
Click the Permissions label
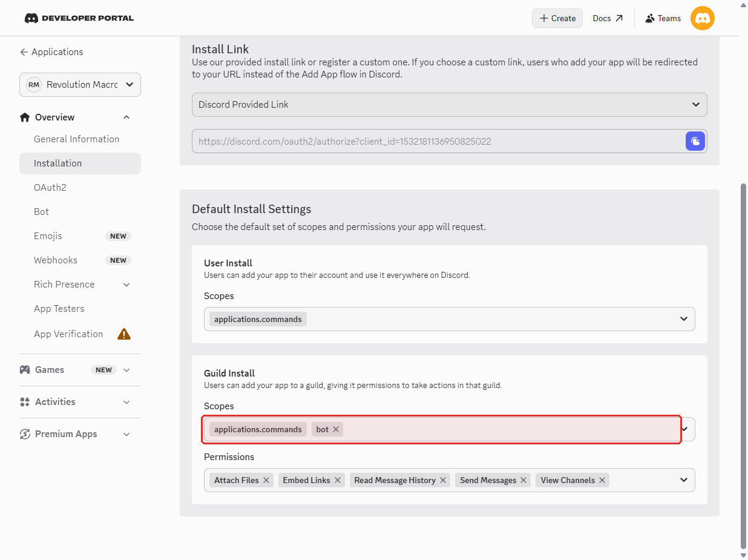(229, 457)
